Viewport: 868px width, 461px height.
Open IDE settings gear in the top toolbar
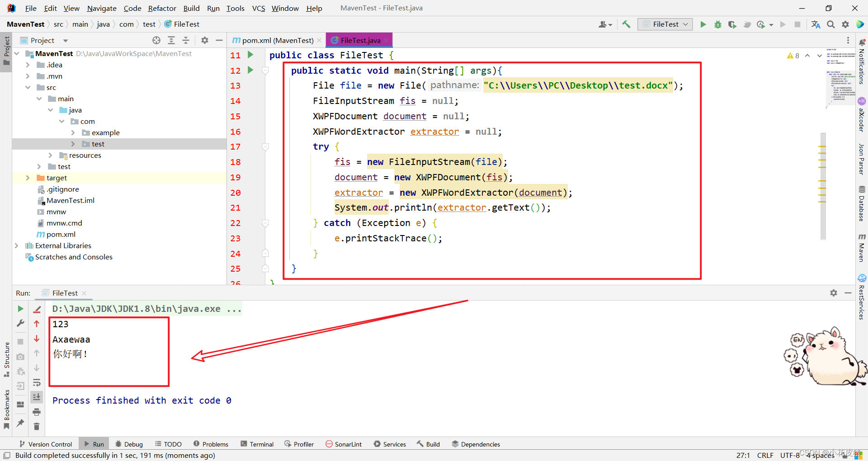[845, 24]
